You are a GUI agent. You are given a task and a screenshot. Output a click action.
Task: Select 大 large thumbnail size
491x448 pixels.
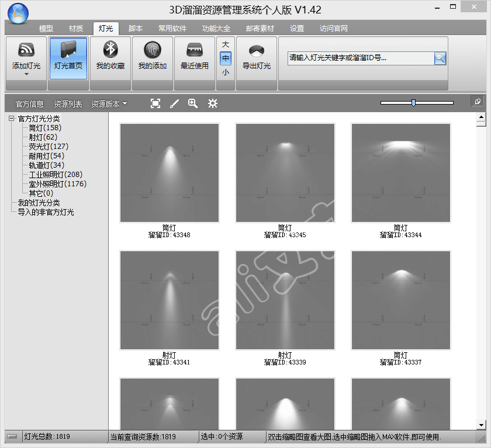click(226, 44)
